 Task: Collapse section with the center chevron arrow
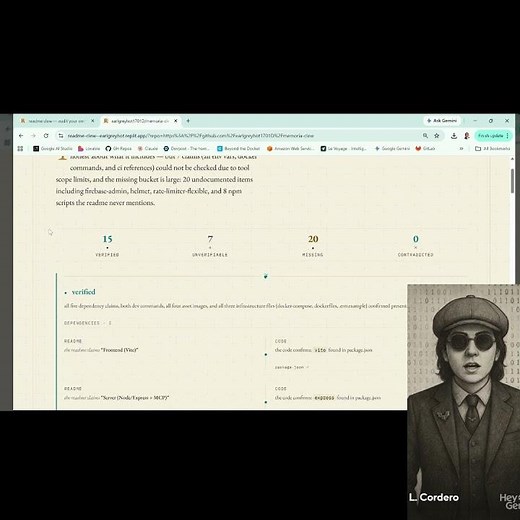(266, 276)
